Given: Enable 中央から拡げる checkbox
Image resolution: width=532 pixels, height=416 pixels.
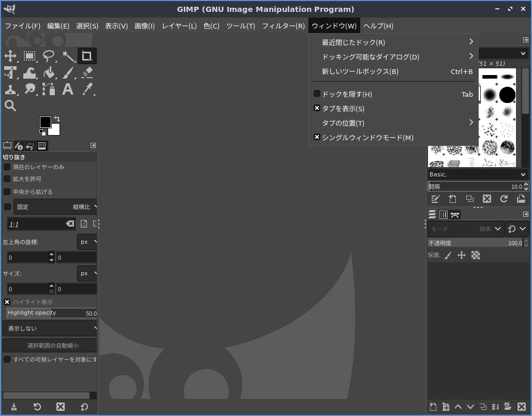Looking at the screenshot, I should pyautogui.click(x=7, y=192).
